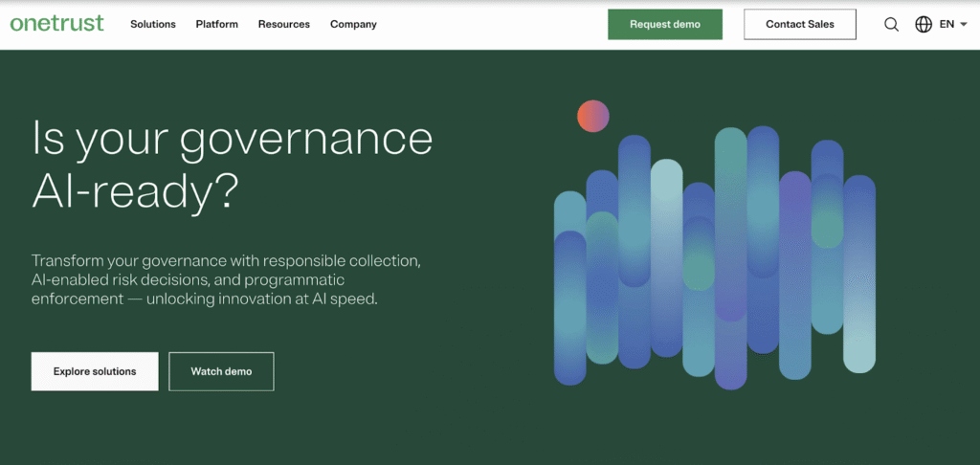Click the green Request demo button
980x465 pixels.
[665, 25]
